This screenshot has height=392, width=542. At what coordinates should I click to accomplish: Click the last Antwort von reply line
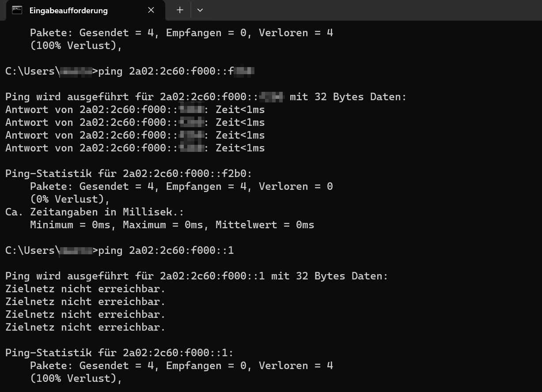click(135, 148)
